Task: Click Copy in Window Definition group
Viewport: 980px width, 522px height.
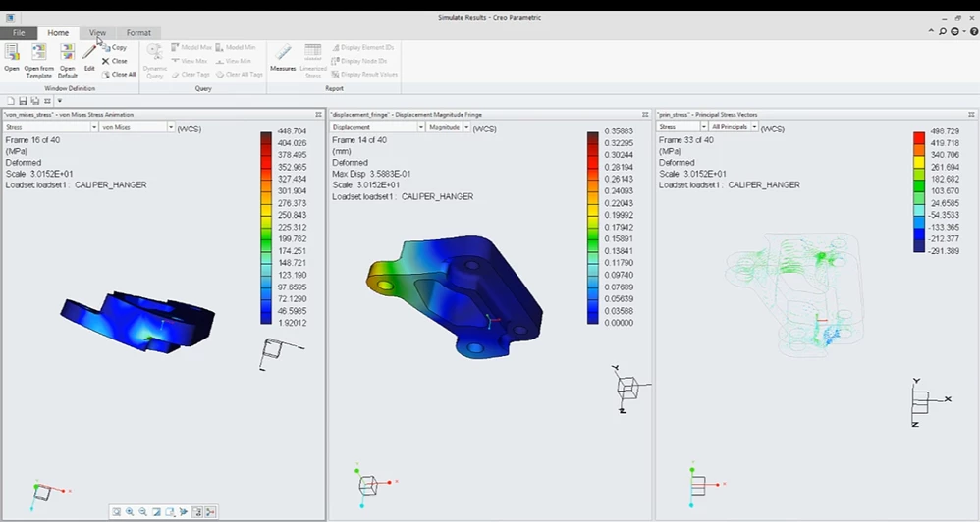Action: tap(114, 47)
